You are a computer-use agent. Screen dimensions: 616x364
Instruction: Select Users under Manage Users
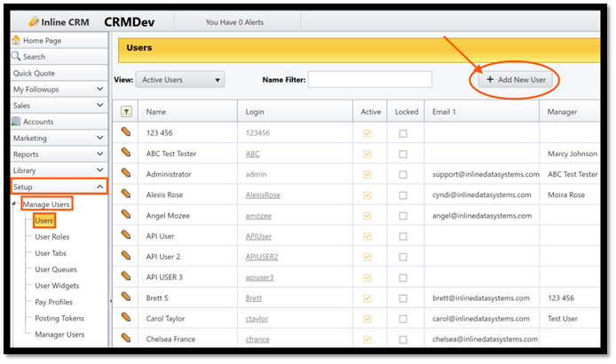click(44, 220)
